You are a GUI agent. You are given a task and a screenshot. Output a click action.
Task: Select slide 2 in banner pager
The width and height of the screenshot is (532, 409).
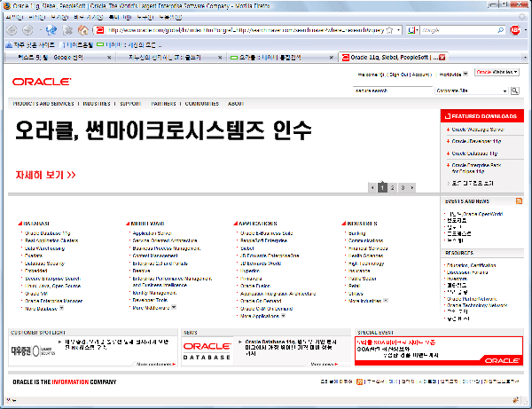click(392, 187)
